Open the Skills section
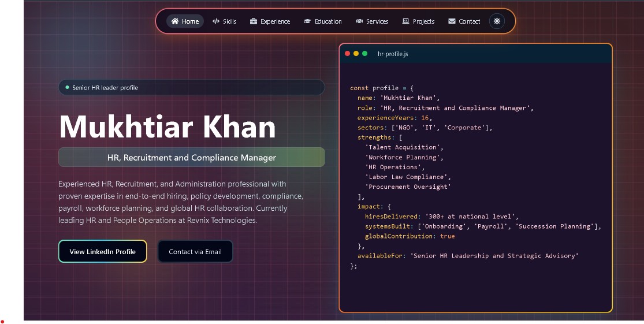This screenshot has height=324, width=644. [224, 21]
